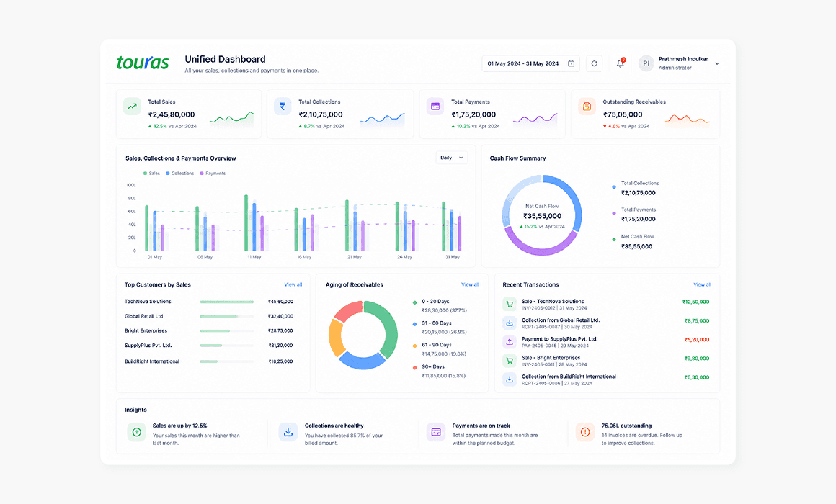
Task: Click the Sale - Bright Enterprises cart icon
Action: (510, 361)
